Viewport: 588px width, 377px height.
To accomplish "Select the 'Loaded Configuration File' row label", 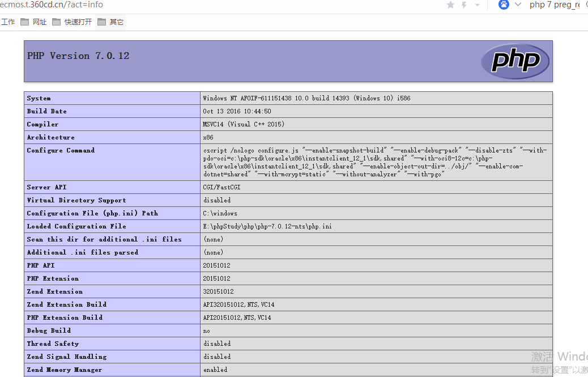I will click(76, 226).
